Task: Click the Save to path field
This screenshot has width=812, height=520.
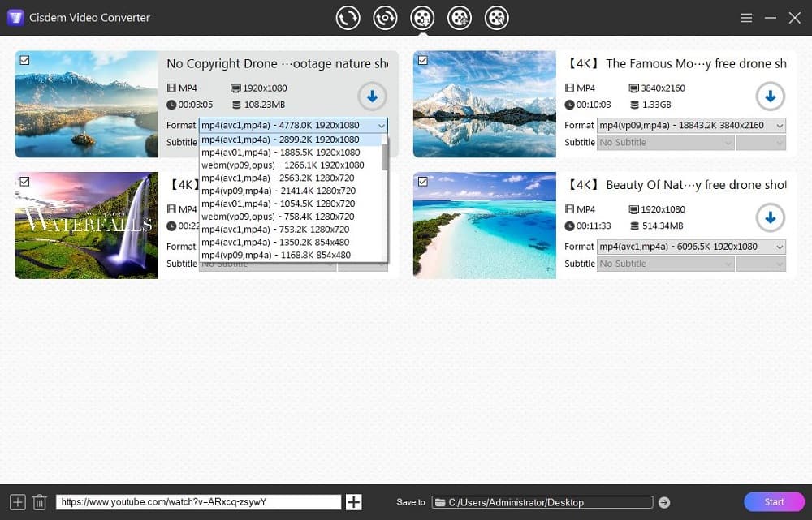Action: pos(542,502)
